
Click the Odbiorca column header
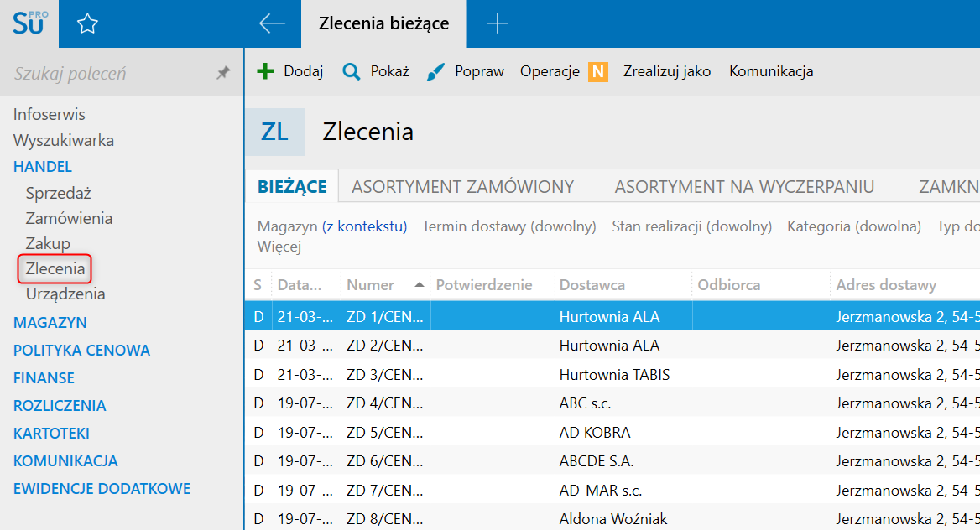[x=729, y=285]
